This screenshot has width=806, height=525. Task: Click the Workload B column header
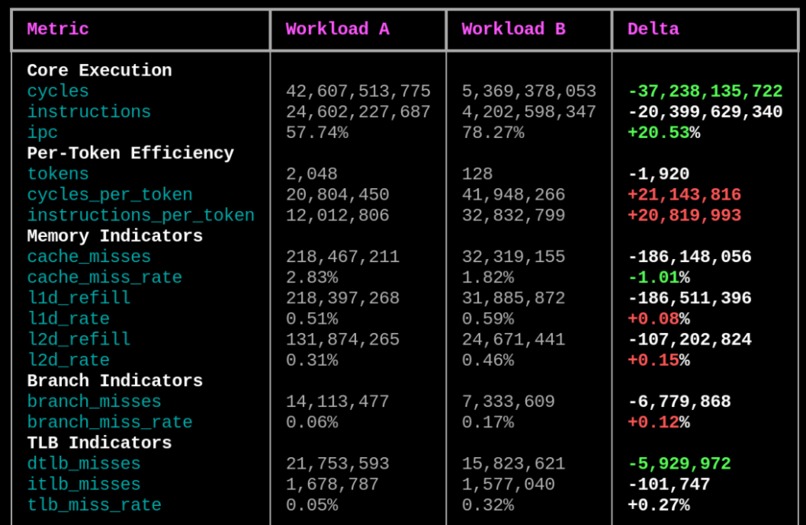[x=514, y=29]
